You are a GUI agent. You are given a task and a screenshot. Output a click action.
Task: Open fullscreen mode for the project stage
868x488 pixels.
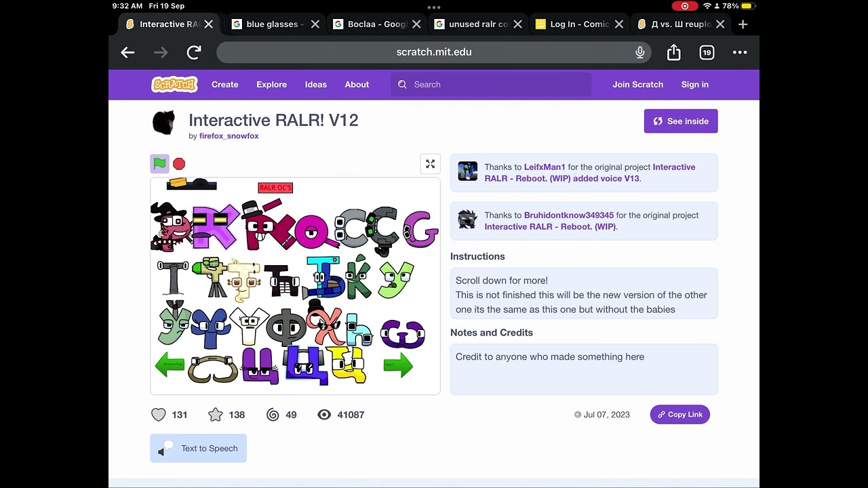tap(430, 163)
